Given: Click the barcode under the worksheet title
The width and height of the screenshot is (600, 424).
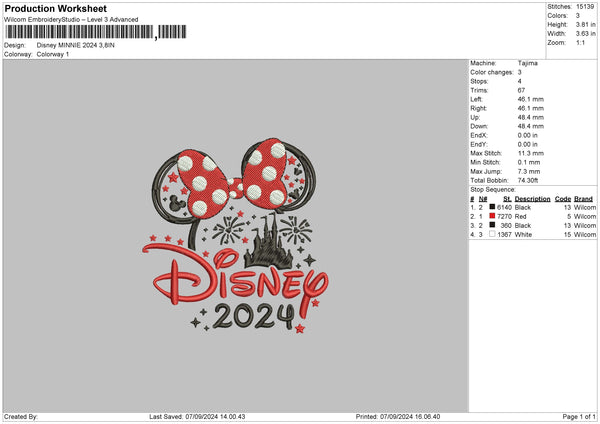Looking at the screenshot, I should pyautogui.click(x=96, y=32).
